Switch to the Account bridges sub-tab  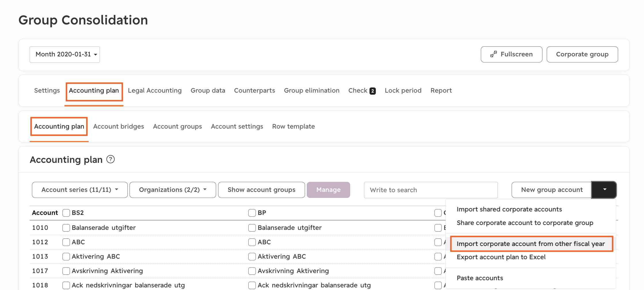pyautogui.click(x=119, y=127)
